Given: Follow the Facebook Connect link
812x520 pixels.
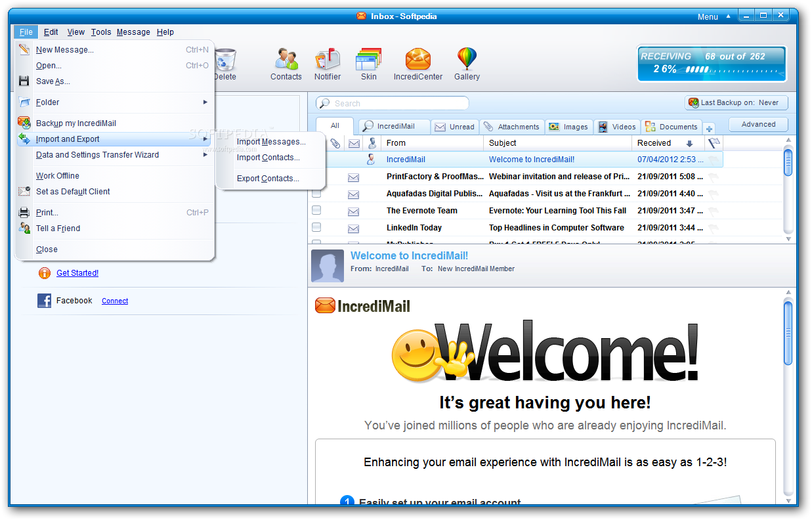Looking at the screenshot, I should (115, 301).
